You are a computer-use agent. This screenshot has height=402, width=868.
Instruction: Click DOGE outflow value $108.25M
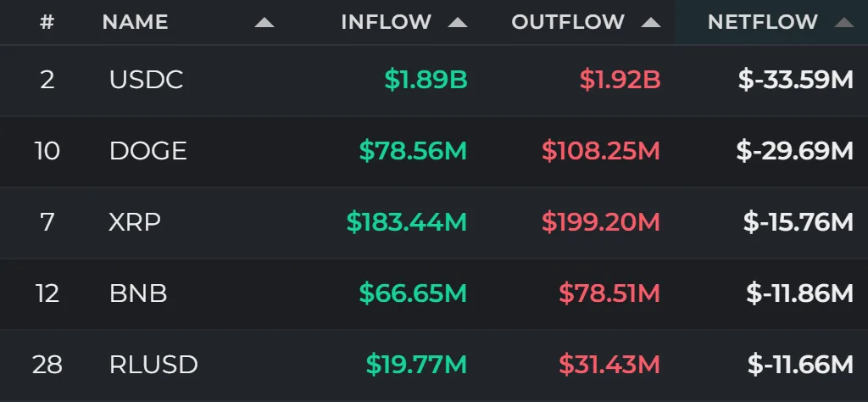[601, 151]
